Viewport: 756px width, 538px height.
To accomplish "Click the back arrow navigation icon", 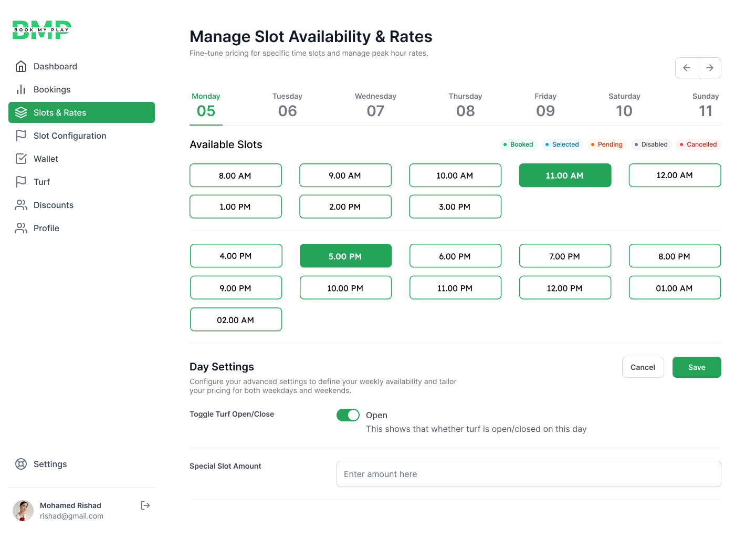I will point(687,68).
